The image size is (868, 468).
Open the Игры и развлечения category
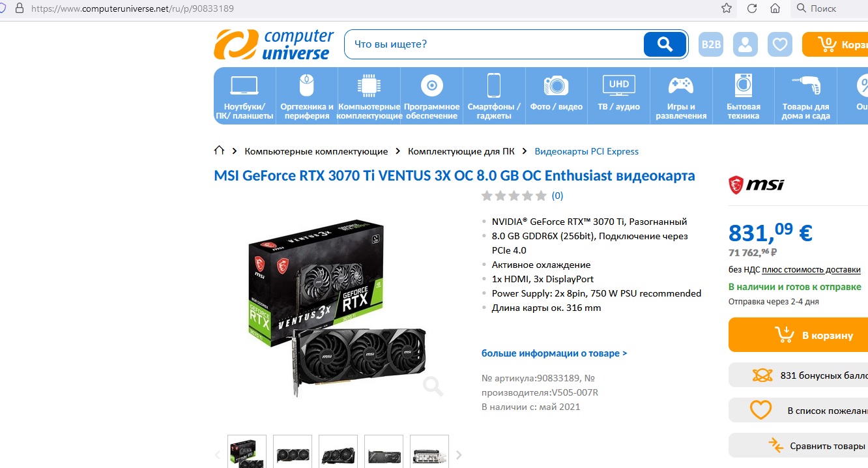(x=681, y=96)
